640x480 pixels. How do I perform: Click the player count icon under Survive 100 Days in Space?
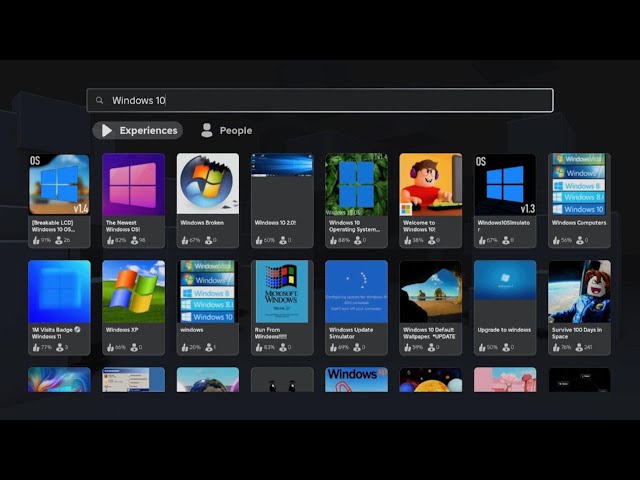[x=579, y=347]
